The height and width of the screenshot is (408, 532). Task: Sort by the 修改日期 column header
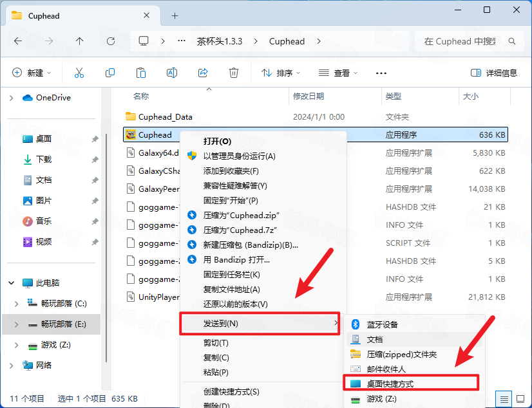(335, 97)
